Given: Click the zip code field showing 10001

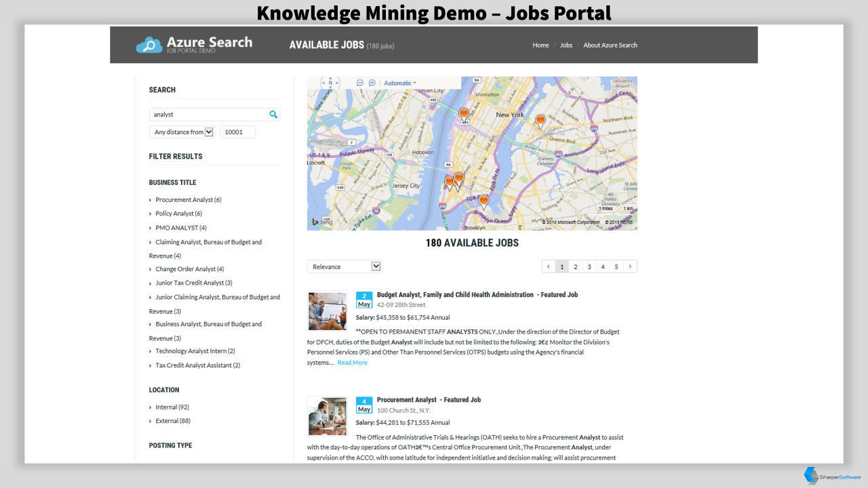Looking at the screenshot, I should (237, 132).
